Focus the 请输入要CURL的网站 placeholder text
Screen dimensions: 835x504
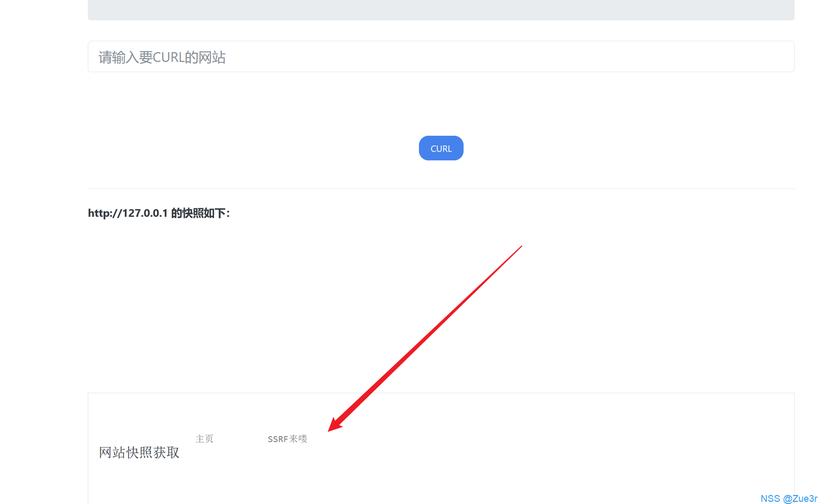[162, 57]
